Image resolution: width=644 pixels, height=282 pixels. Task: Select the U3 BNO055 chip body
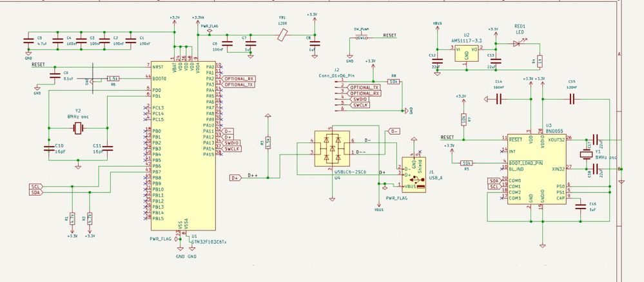(x=537, y=169)
